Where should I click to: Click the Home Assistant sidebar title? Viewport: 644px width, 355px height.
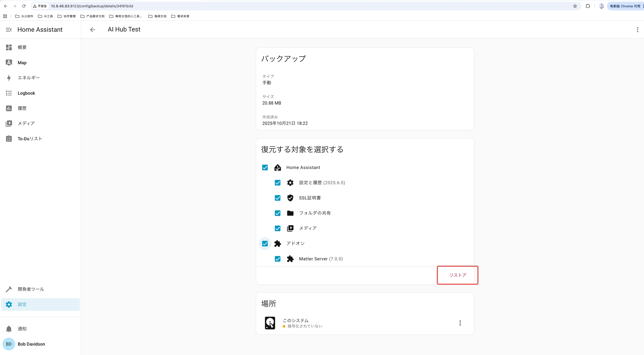40,30
